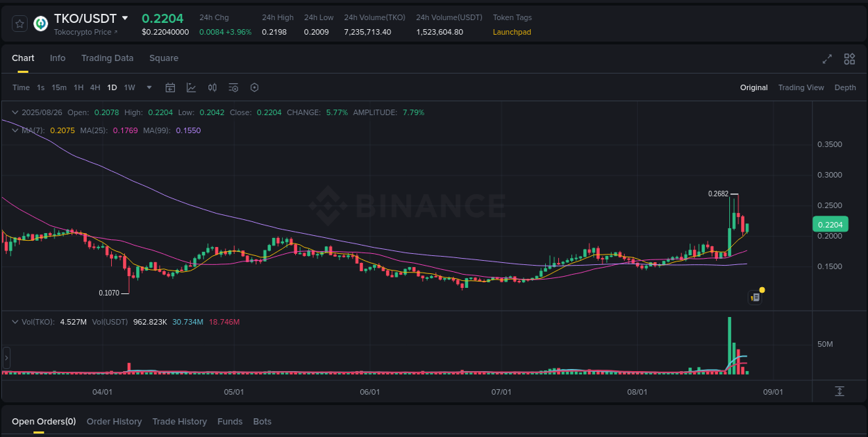Open the chart settings hexagon icon

[x=254, y=87]
